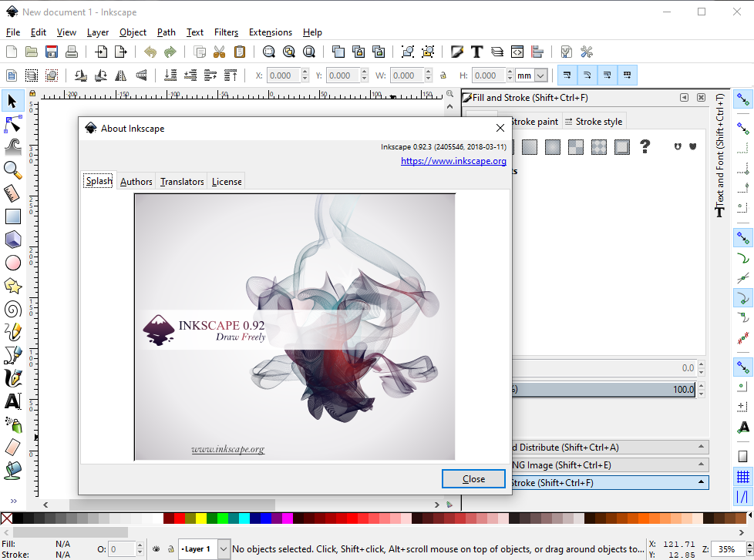
Task: Select the Spray tool
Action: (x=12, y=424)
